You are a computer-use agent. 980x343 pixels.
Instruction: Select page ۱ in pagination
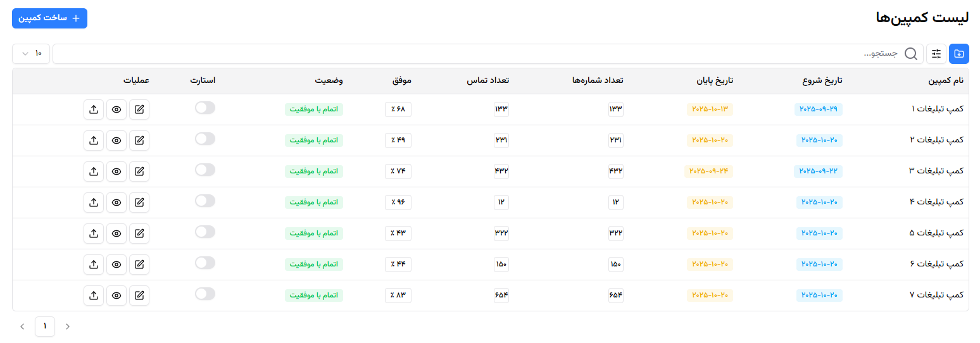(45, 327)
